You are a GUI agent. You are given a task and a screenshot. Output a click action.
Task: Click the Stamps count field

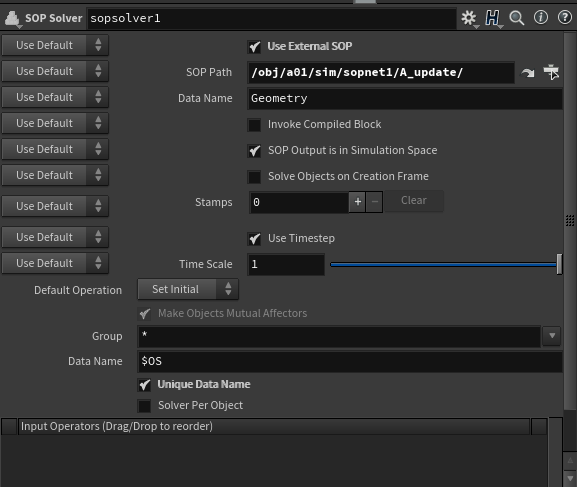pos(299,202)
